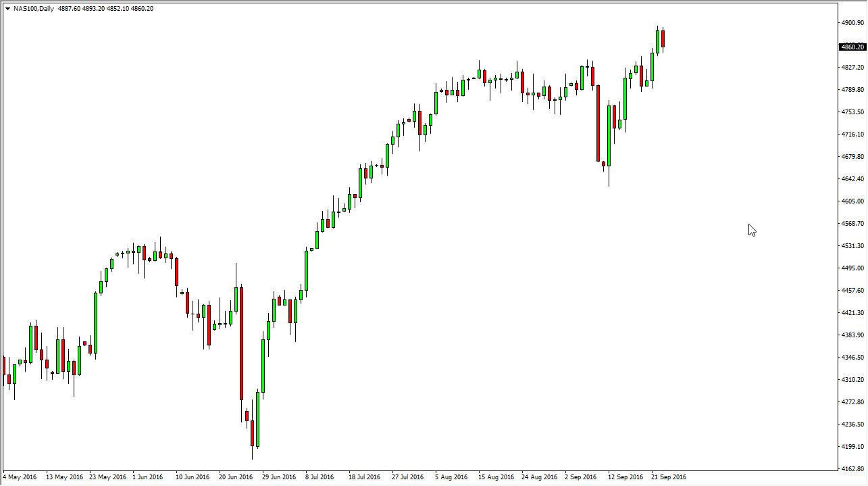Click the 4900.90 price scale label

click(x=852, y=22)
